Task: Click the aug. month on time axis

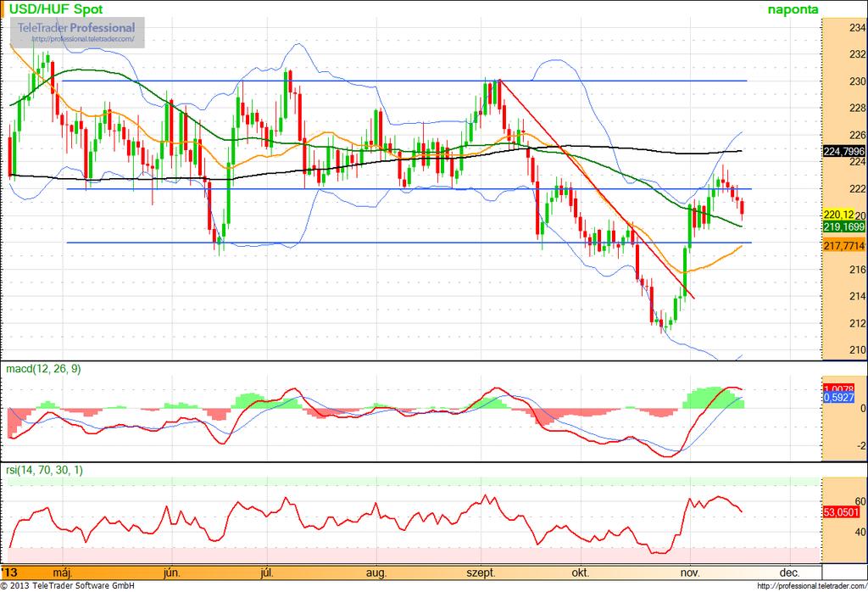Action: pyautogui.click(x=376, y=572)
